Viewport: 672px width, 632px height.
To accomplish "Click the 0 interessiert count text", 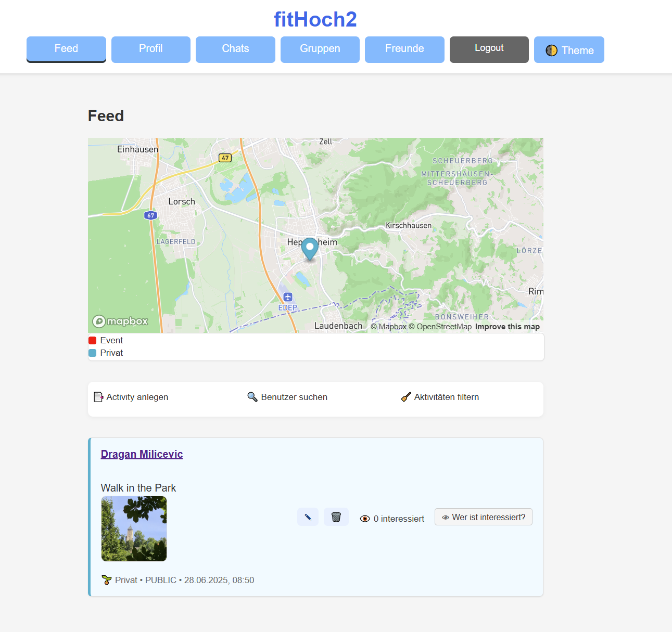I will click(x=399, y=519).
